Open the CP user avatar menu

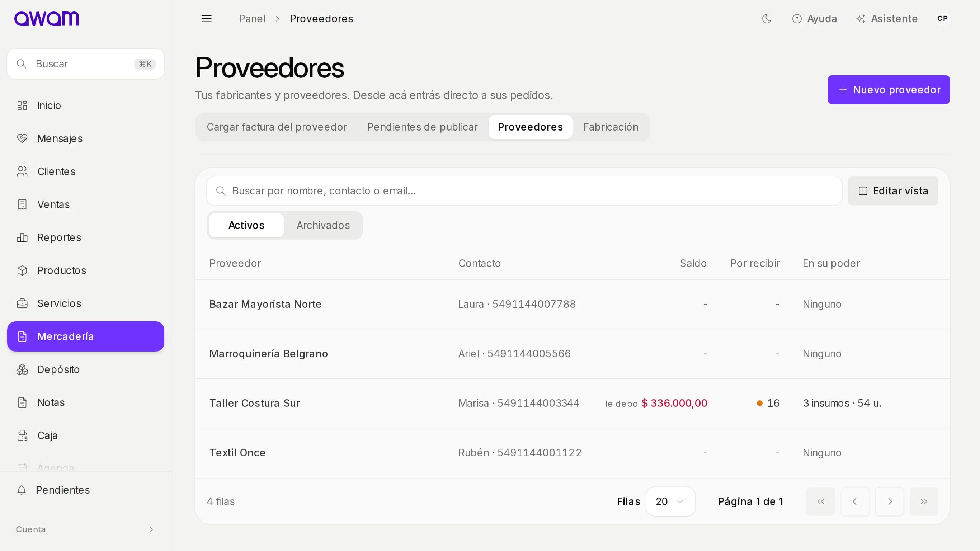click(x=942, y=19)
